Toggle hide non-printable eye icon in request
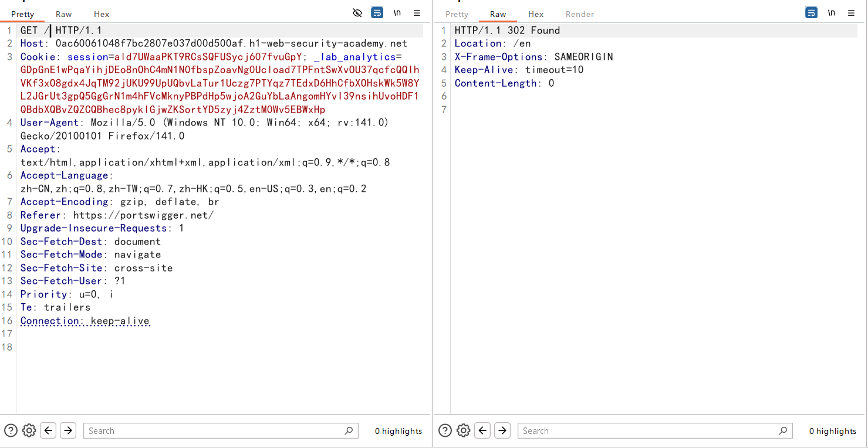Image resolution: width=868 pixels, height=448 pixels. click(x=357, y=13)
